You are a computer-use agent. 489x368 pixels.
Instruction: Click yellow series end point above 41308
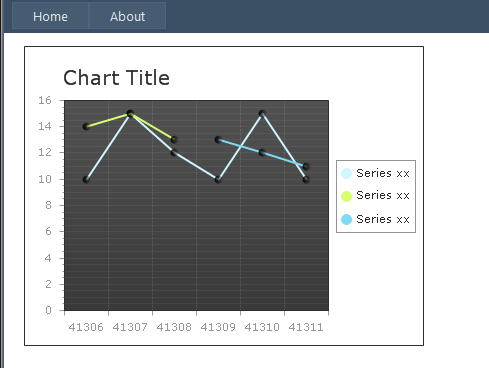point(174,139)
